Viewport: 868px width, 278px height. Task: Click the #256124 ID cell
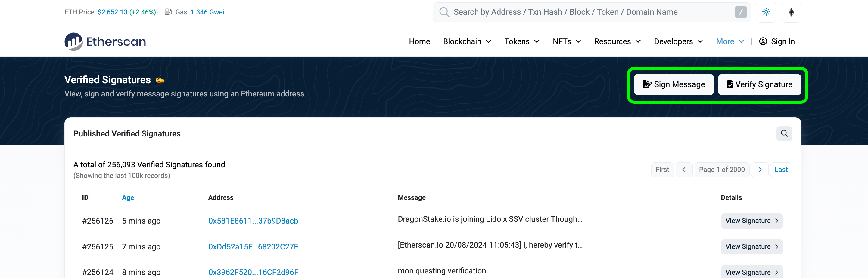[x=97, y=272]
